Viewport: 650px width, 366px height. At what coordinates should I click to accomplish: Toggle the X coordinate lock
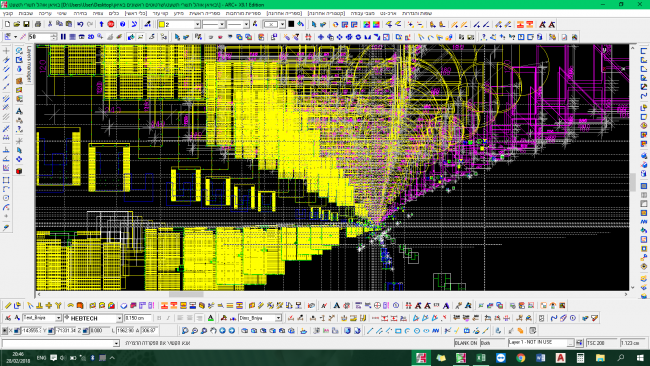17,330
